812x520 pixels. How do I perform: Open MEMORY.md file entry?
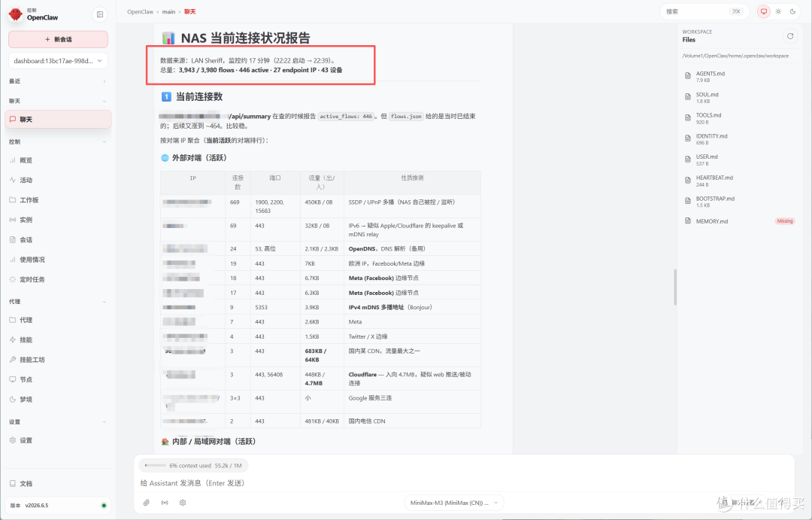pyautogui.click(x=740, y=220)
